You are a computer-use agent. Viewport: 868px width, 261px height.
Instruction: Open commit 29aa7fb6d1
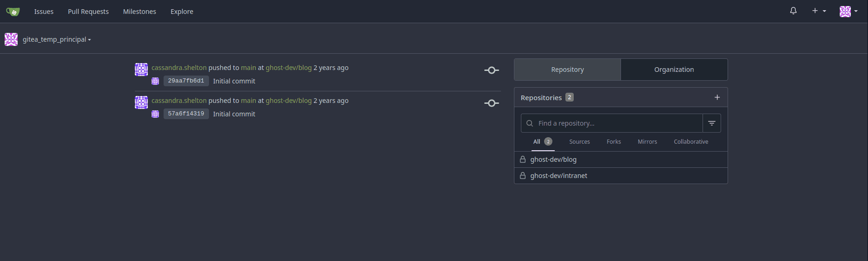[x=186, y=81]
